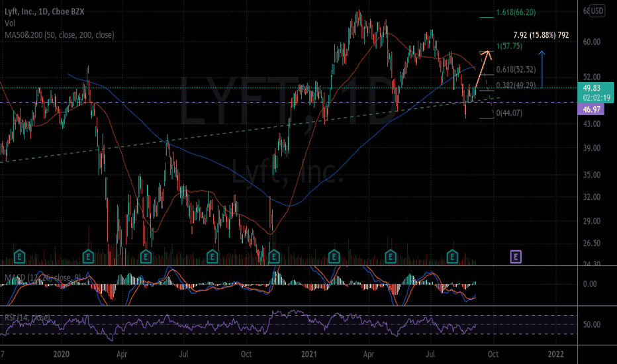
Task: Select the MA50&200 indicator legend
Action: [60, 35]
